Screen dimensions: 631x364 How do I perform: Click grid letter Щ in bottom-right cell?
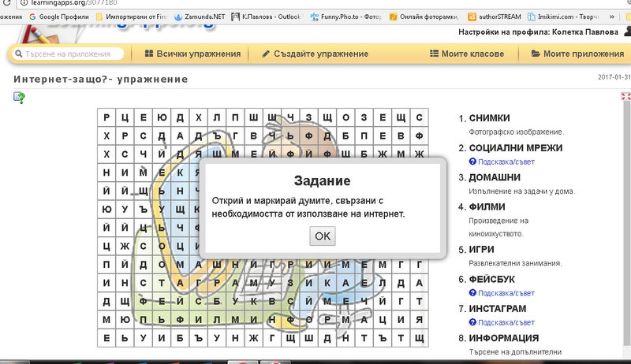point(419,338)
